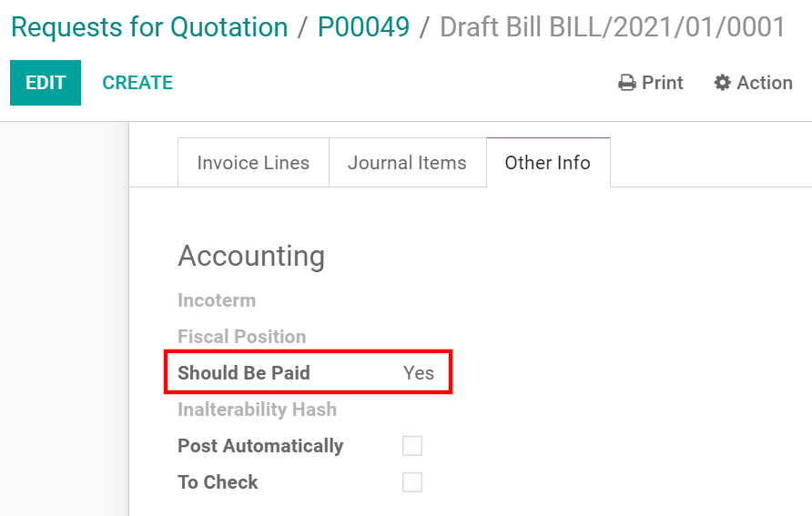The image size is (812, 516).
Task: Tick the Post Automatically checkbox
Action: [412, 446]
